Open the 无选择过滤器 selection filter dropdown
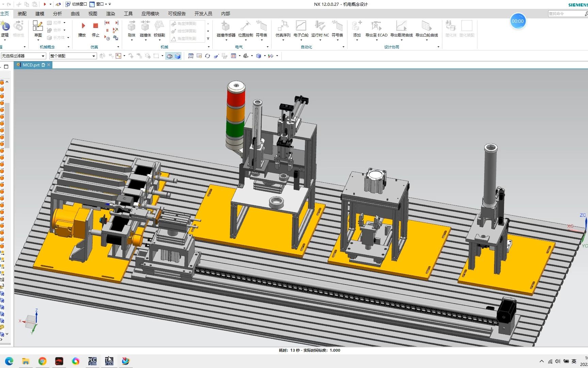 23,56
